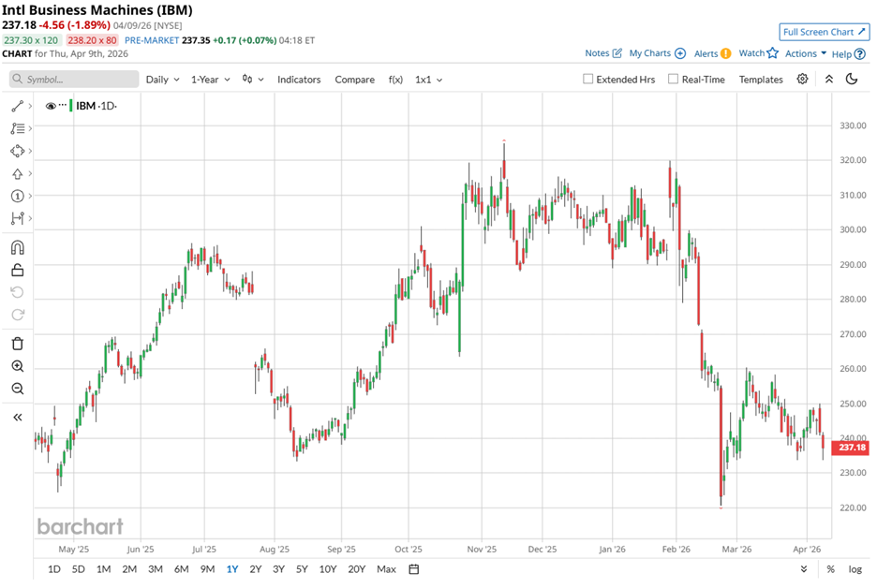Open the Indicators menu
Screen dimensions: 877x588
(299, 80)
